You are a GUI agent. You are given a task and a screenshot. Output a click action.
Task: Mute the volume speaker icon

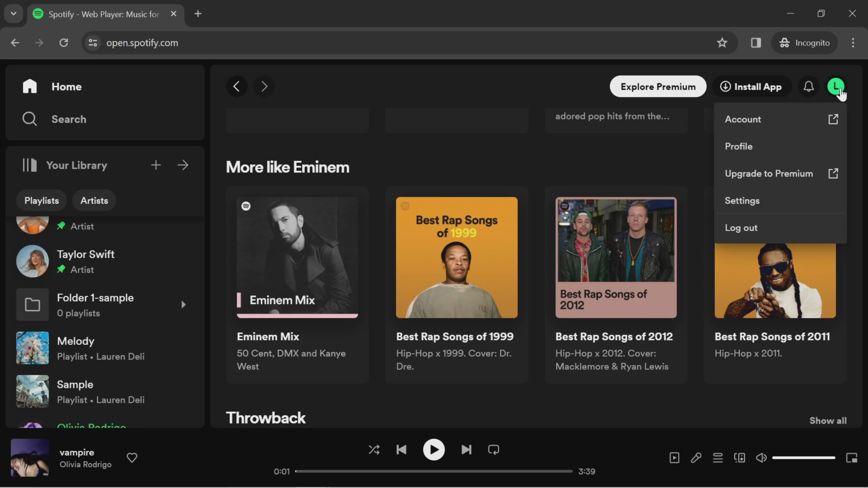761,458
